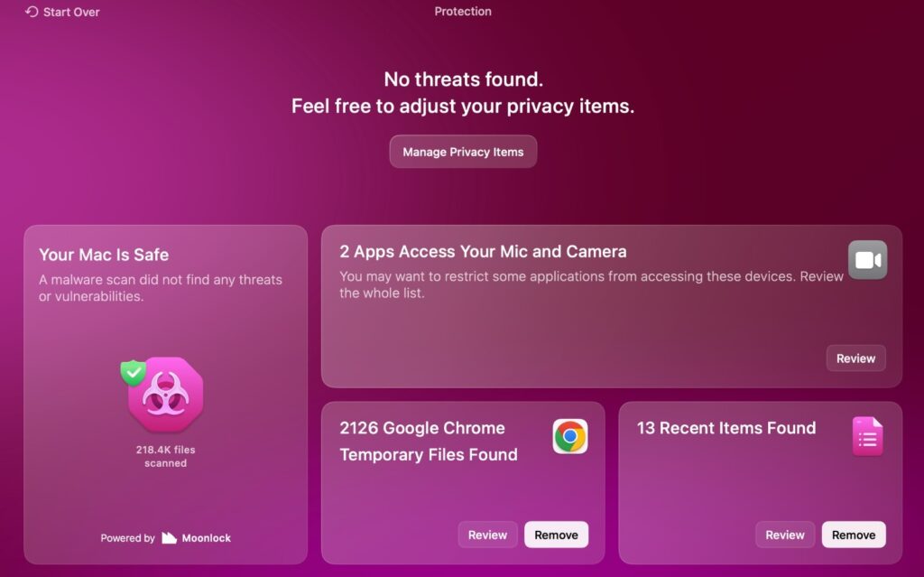Remove Google Chrome temporary files

point(556,535)
